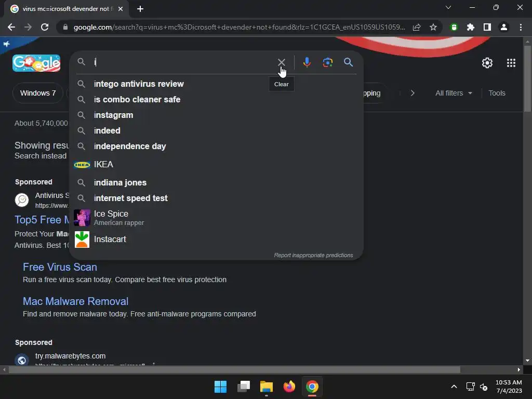Click Report inappropriate predictions
Viewport: 532px width, 399px height.
coord(313,255)
